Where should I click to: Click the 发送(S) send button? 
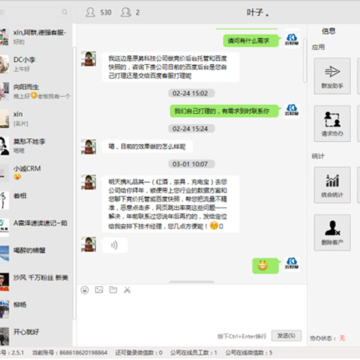(x=286, y=336)
